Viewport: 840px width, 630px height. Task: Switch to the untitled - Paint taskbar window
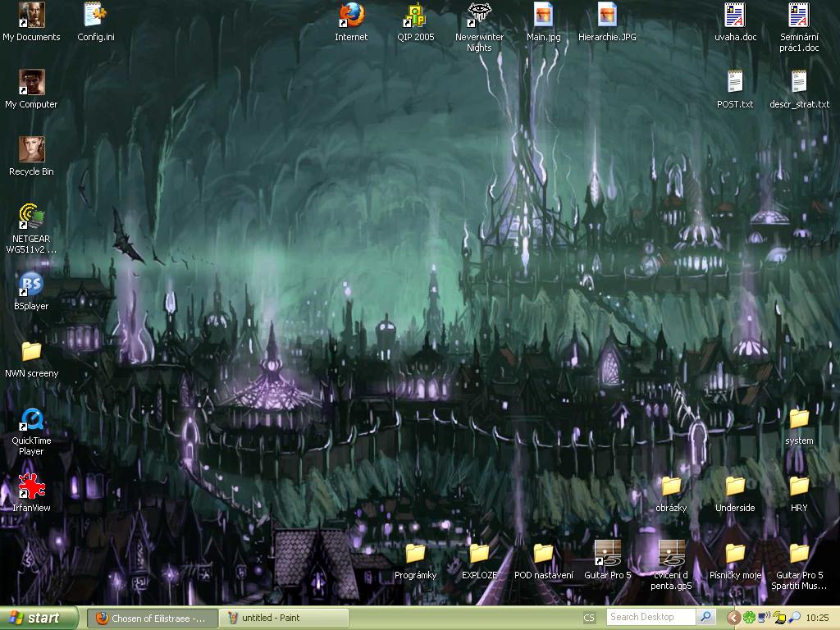(x=284, y=618)
